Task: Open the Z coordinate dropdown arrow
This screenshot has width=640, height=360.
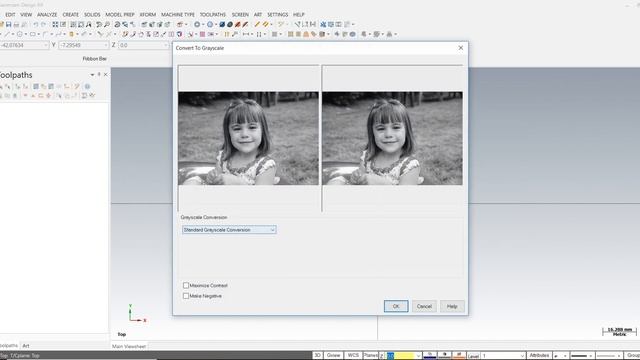Action: pos(166,45)
